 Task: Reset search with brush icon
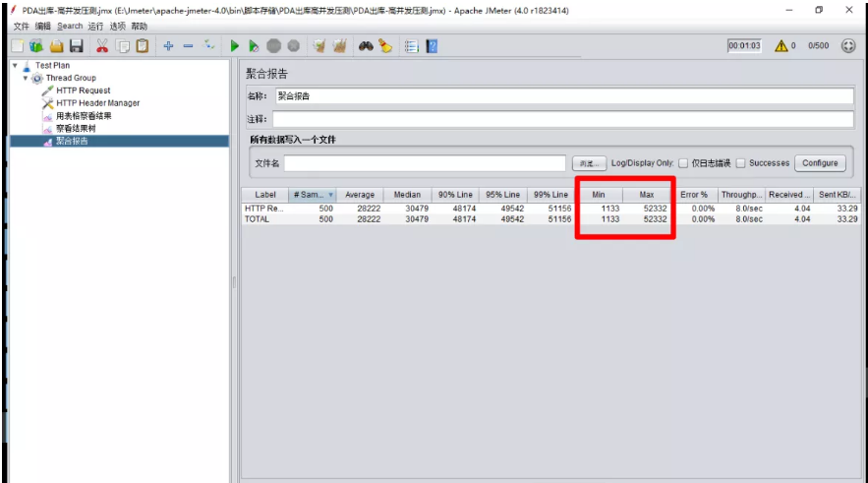(385, 46)
